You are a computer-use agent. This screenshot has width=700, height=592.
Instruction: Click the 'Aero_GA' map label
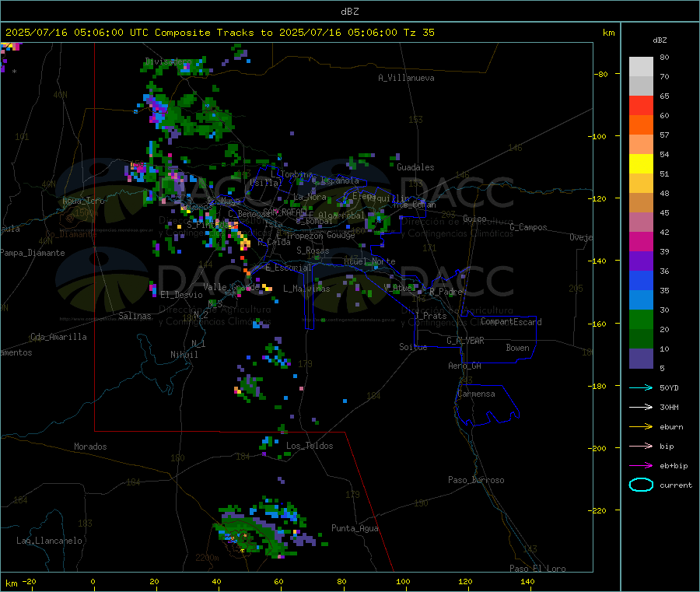[x=464, y=366]
